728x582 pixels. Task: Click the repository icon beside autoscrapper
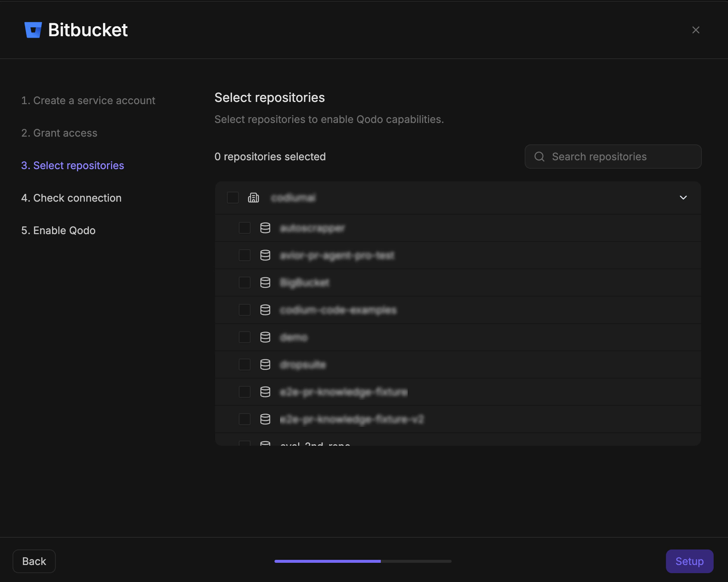(x=265, y=228)
